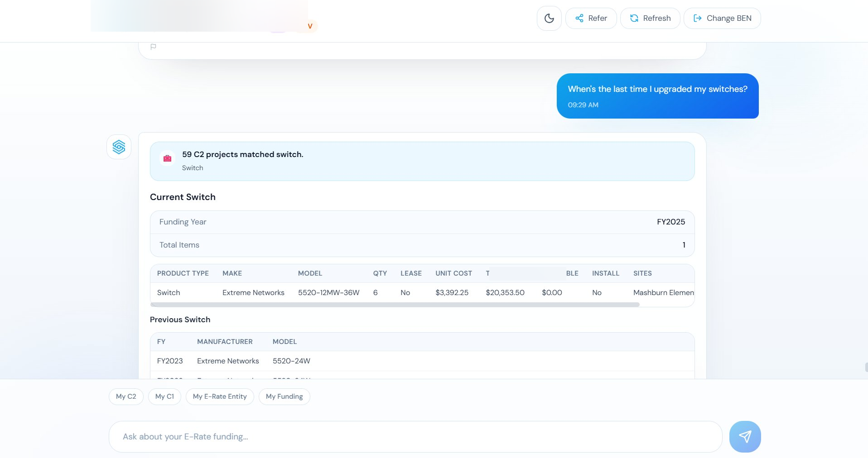Image resolution: width=868 pixels, height=458 pixels.
Task: Click the MANUFACTURER column header
Action: [x=225, y=342]
